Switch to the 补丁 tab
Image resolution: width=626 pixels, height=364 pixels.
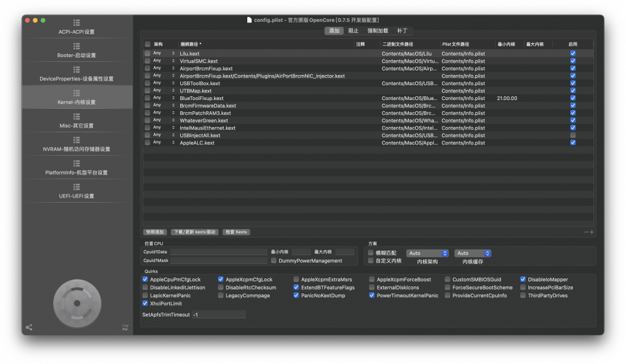coord(402,31)
